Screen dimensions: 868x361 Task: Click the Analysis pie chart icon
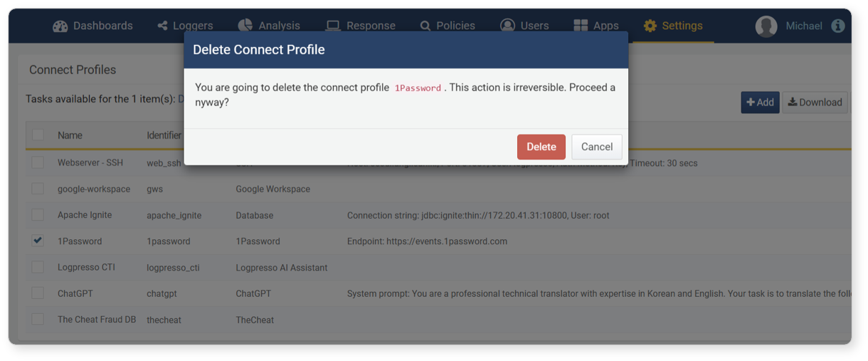(245, 26)
